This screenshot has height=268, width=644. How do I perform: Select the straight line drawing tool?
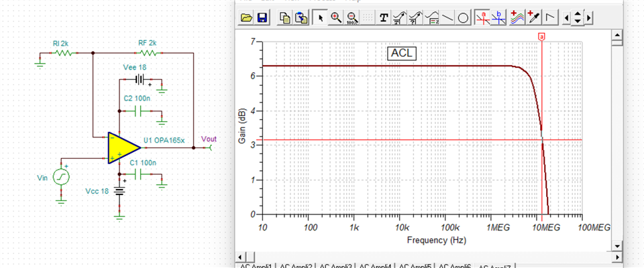[447, 17]
